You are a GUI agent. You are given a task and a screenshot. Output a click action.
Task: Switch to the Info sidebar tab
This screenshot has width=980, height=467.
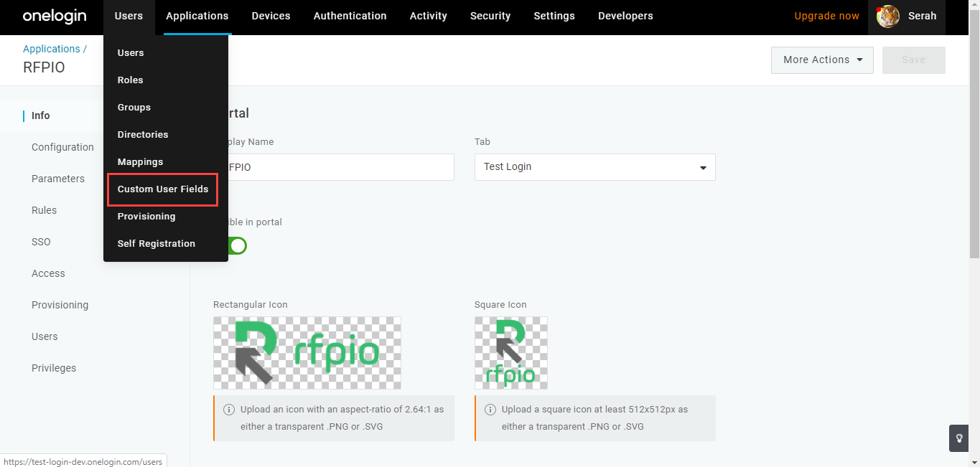click(x=41, y=115)
